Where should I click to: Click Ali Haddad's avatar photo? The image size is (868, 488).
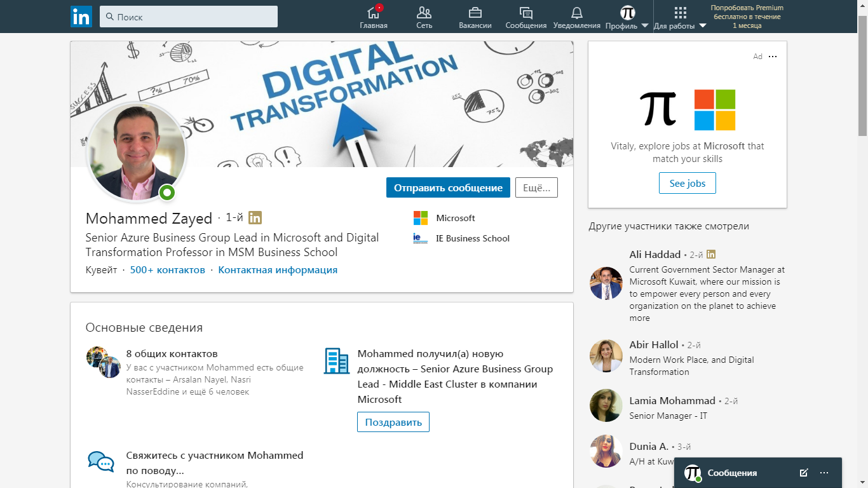(x=606, y=283)
